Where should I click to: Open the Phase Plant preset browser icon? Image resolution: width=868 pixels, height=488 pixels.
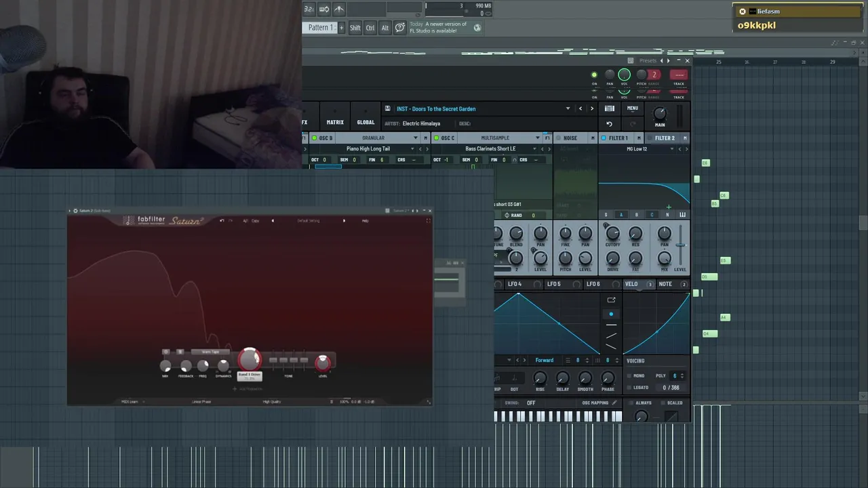[610, 108]
